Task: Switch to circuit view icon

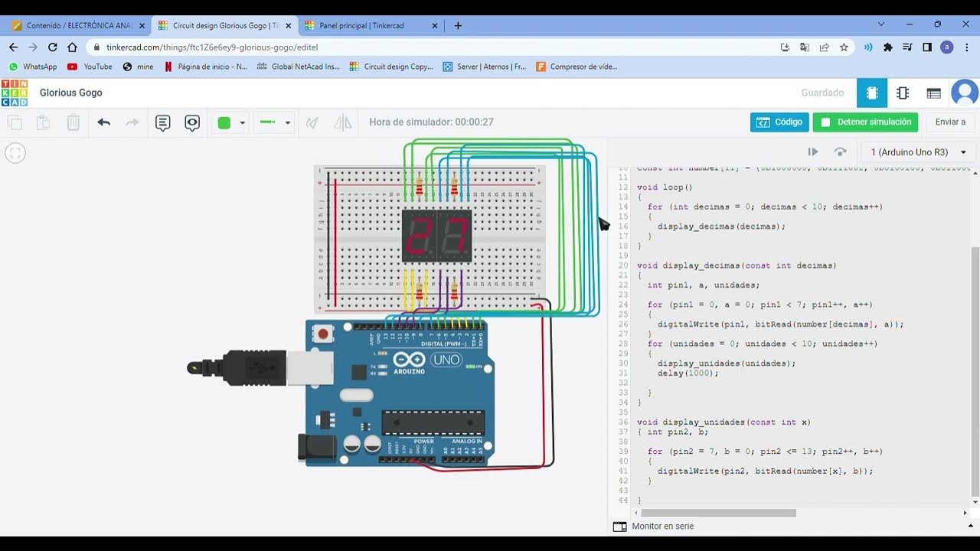Action: click(872, 93)
